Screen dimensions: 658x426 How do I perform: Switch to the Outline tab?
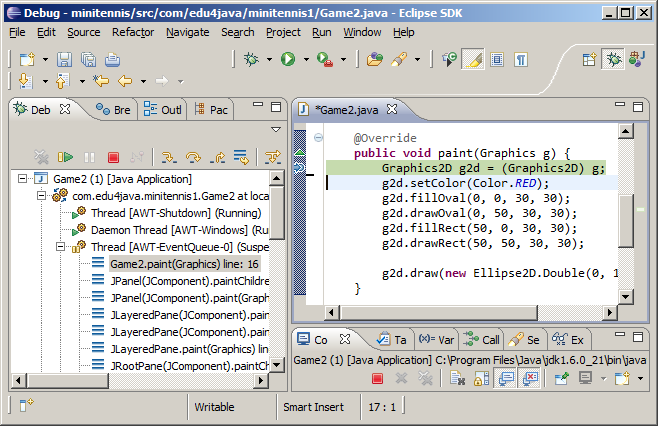coord(162,110)
